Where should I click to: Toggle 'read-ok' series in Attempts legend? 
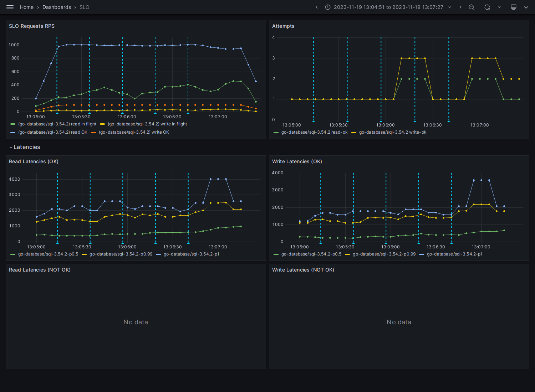click(x=314, y=132)
